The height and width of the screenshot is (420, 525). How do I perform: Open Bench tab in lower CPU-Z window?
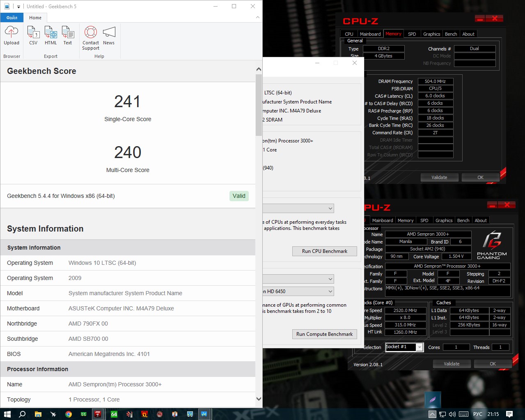pyautogui.click(x=463, y=220)
